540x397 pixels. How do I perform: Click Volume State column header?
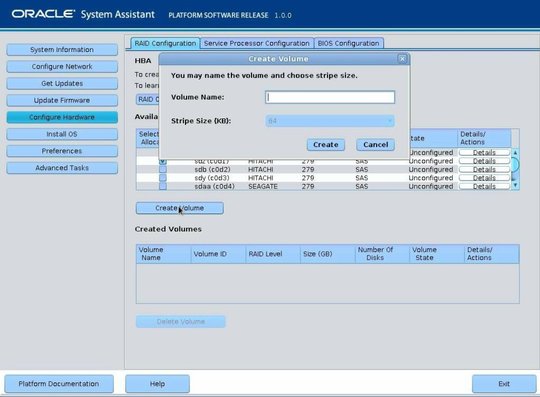(437, 254)
